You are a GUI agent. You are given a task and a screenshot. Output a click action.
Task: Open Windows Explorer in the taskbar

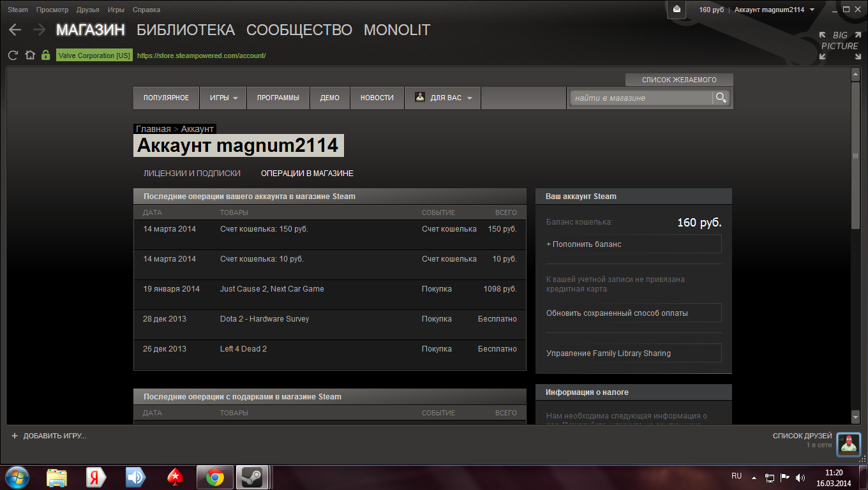point(57,477)
